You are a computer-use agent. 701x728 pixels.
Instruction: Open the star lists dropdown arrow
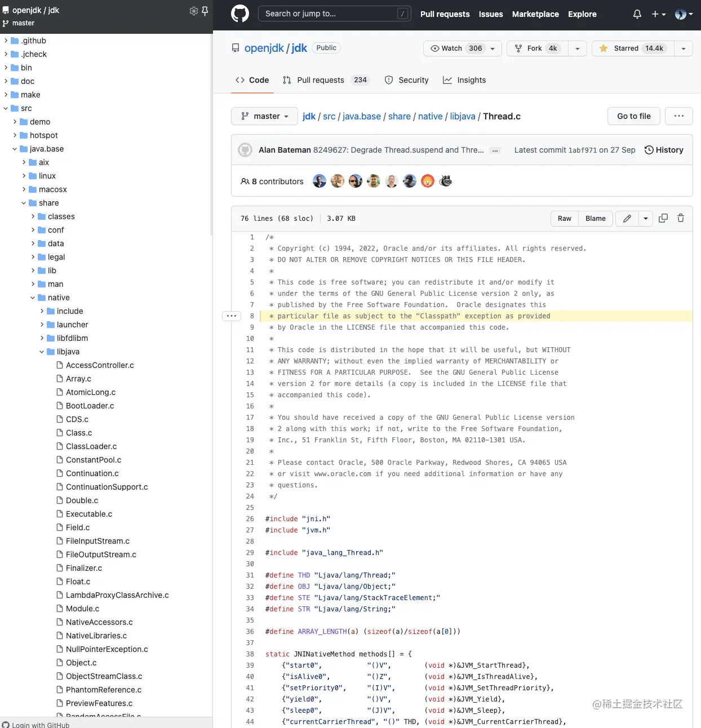pos(684,48)
